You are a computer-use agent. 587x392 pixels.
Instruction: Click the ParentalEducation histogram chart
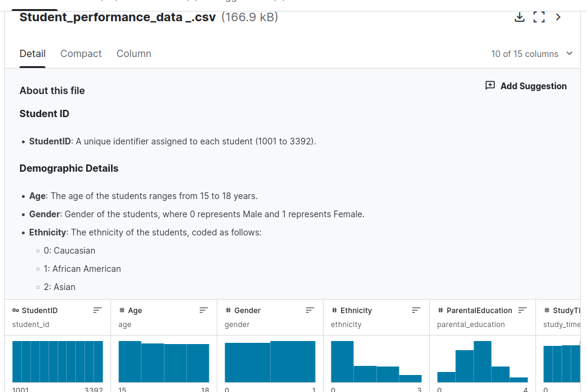[x=483, y=362]
